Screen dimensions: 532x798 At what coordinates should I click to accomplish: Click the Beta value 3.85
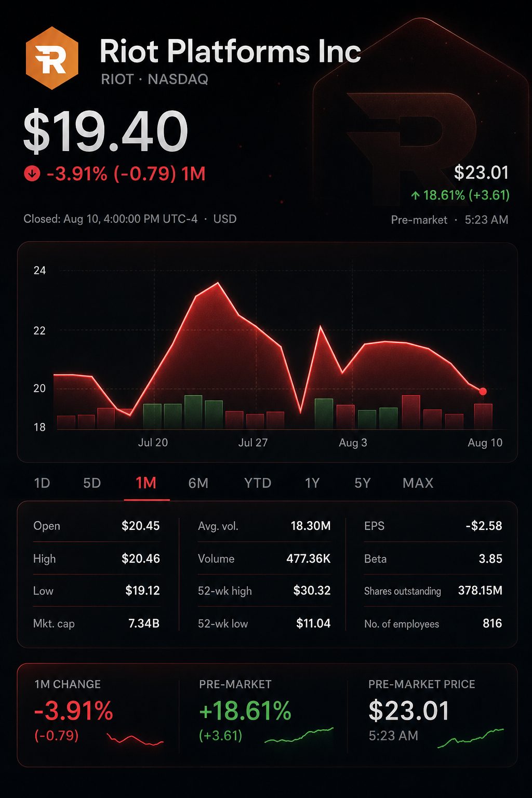490,558
